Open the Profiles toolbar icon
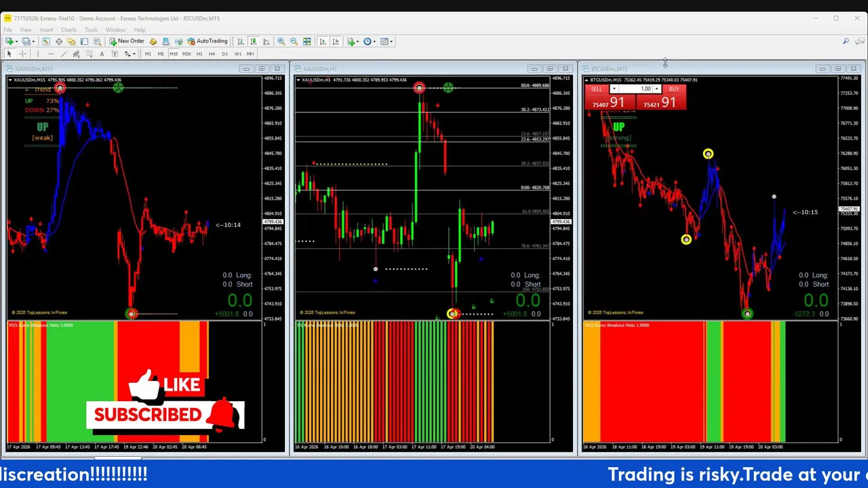The width and height of the screenshot is (868, 488). [x=26, y=41]
